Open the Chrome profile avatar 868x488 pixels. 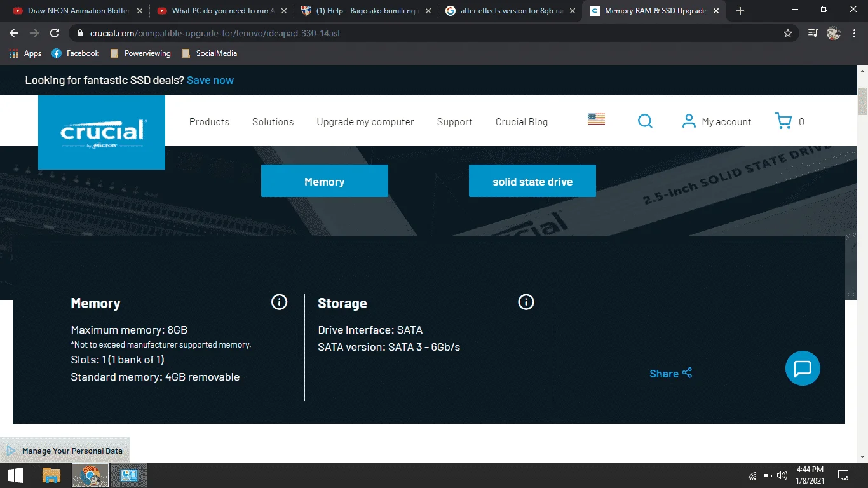pyautogui.click(x=834, y=33)
